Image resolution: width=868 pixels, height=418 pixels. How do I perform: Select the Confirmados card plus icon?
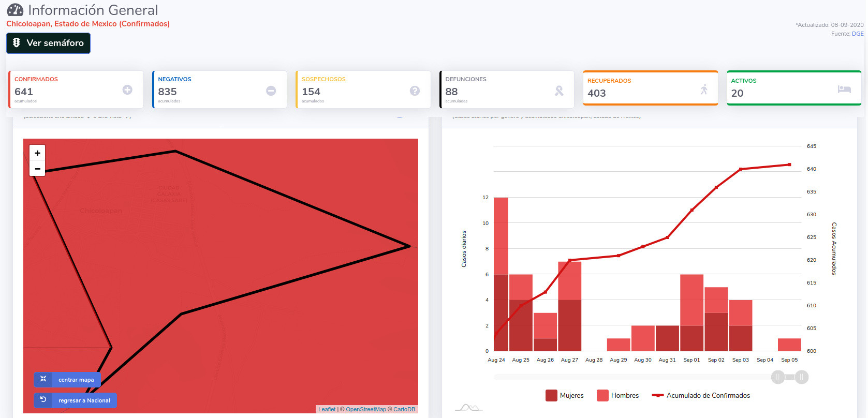click(127, 90)
